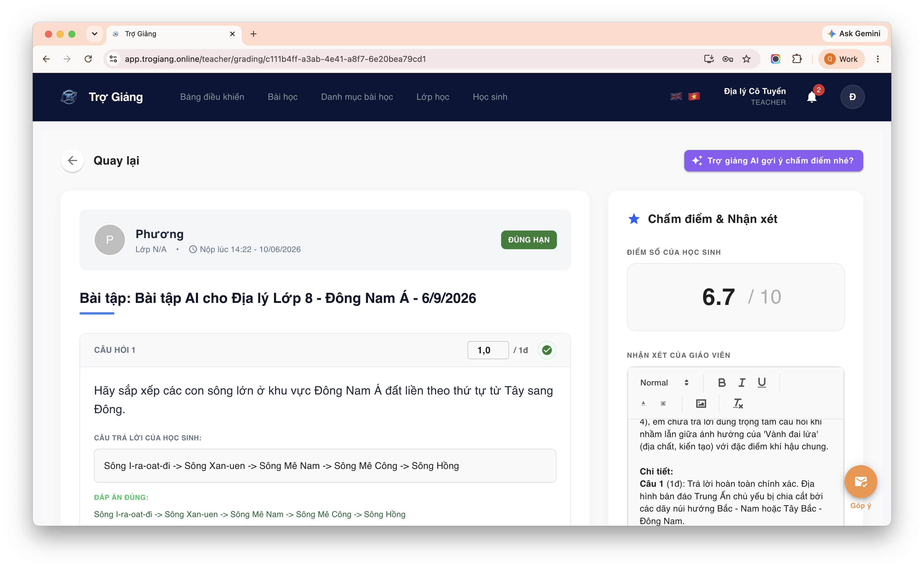Image resolution: width=924 pixels, height=569 pixels.
Task: Click the student name Phương
Action: tap(160, 234)
